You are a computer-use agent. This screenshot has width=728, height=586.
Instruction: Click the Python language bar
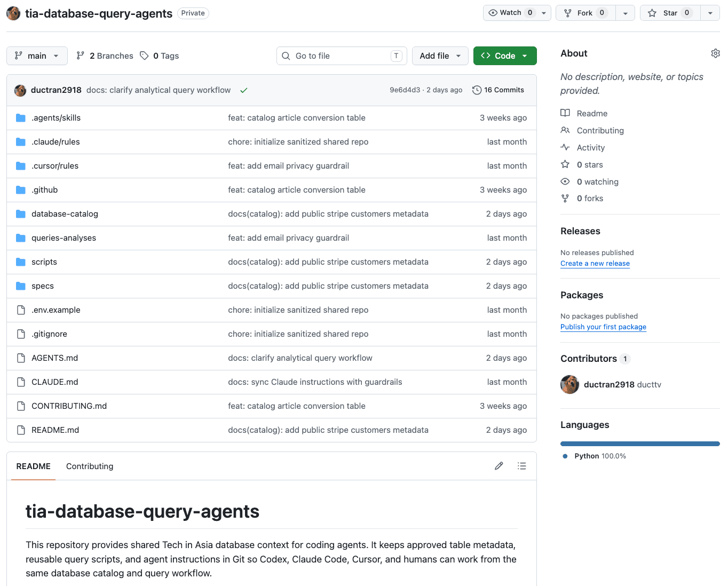click(x=640, y=444)
